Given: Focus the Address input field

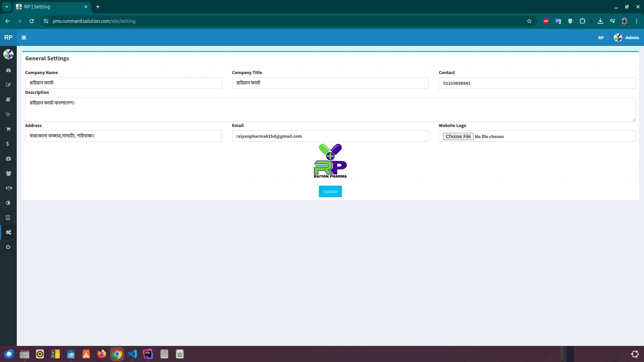Looking at the screenshot, I should click(123, 136).
